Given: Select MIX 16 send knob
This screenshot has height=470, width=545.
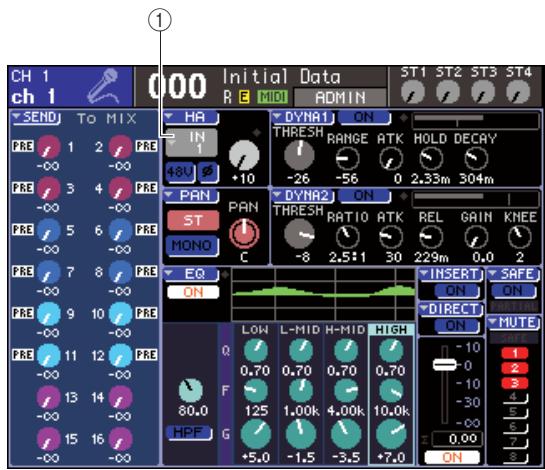Looking at the screenshot, I should point(120,439).
